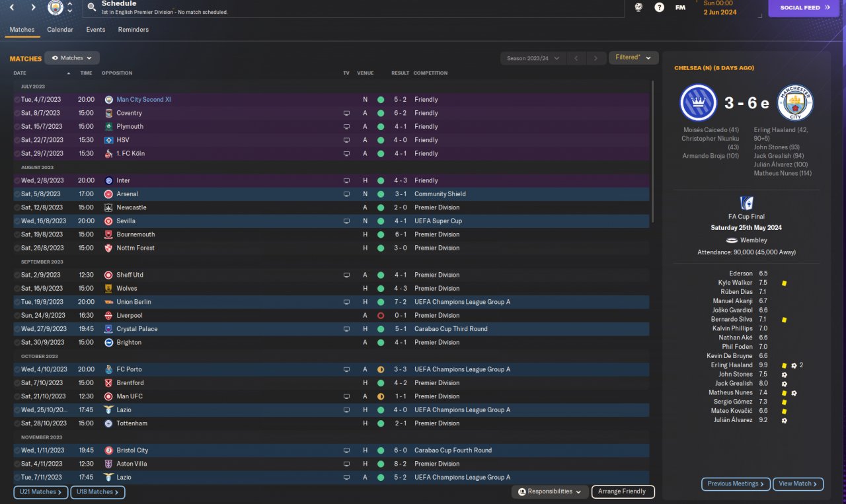Screen dimensions: 846x504
Task: Click the large Chelsea crest in the match panel
Action: tap(698, 102)
